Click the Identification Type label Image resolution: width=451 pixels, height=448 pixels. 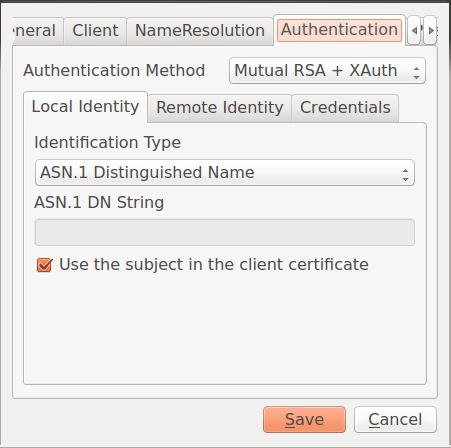click(107, 143)
